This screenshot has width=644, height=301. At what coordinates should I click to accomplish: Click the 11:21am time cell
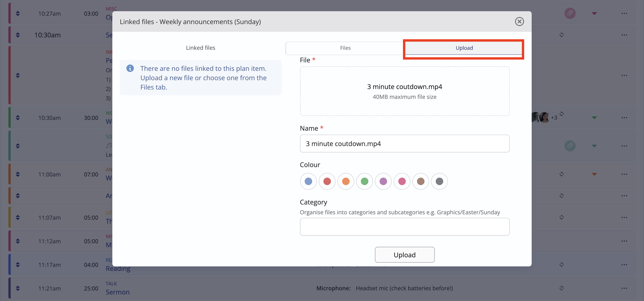coord(50,289)
